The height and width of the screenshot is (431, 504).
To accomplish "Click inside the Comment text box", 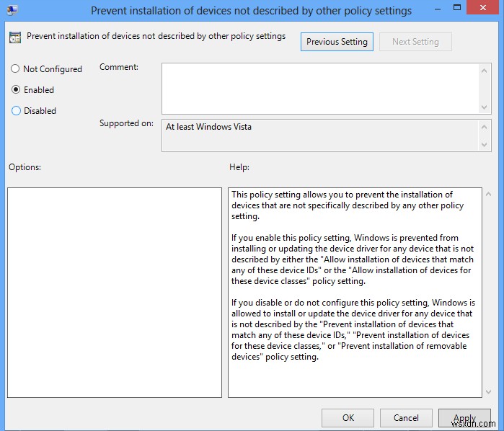I will (x=320, y=89).
